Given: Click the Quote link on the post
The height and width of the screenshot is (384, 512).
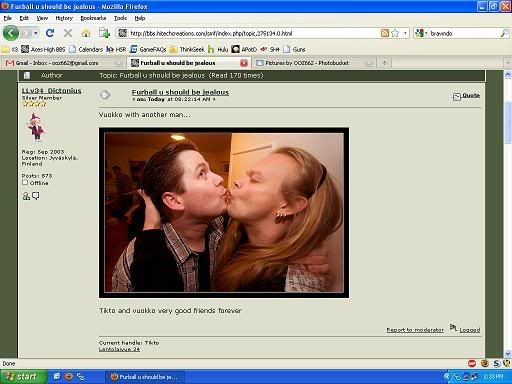Looking at the screenshot, I should 471,95.
